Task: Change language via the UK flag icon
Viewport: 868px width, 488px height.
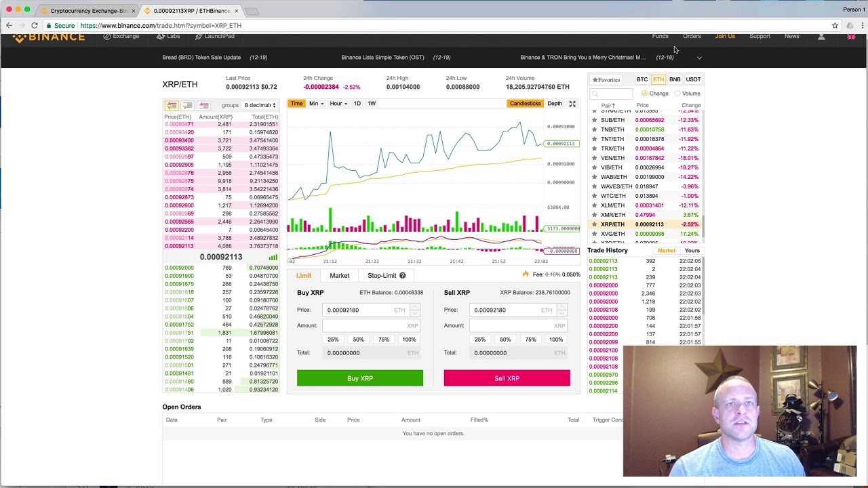Action: coord(851,37)
